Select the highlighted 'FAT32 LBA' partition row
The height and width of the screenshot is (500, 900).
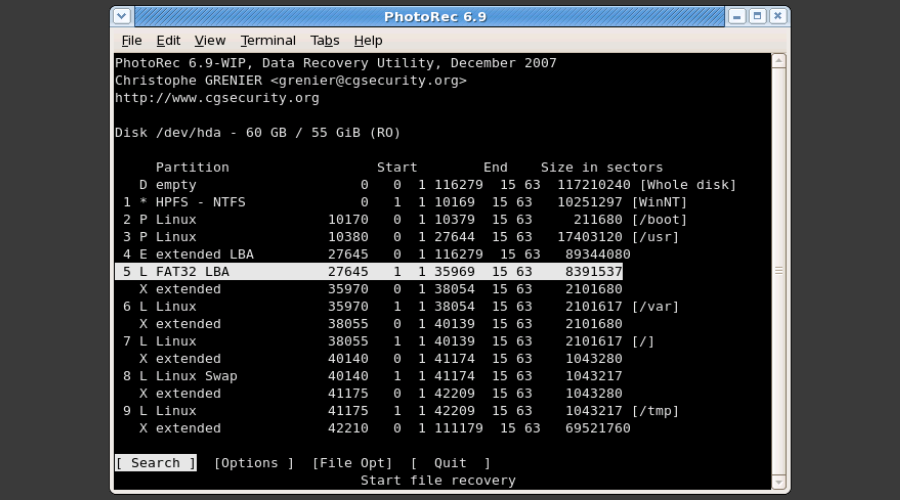click(x=368, y=272)
